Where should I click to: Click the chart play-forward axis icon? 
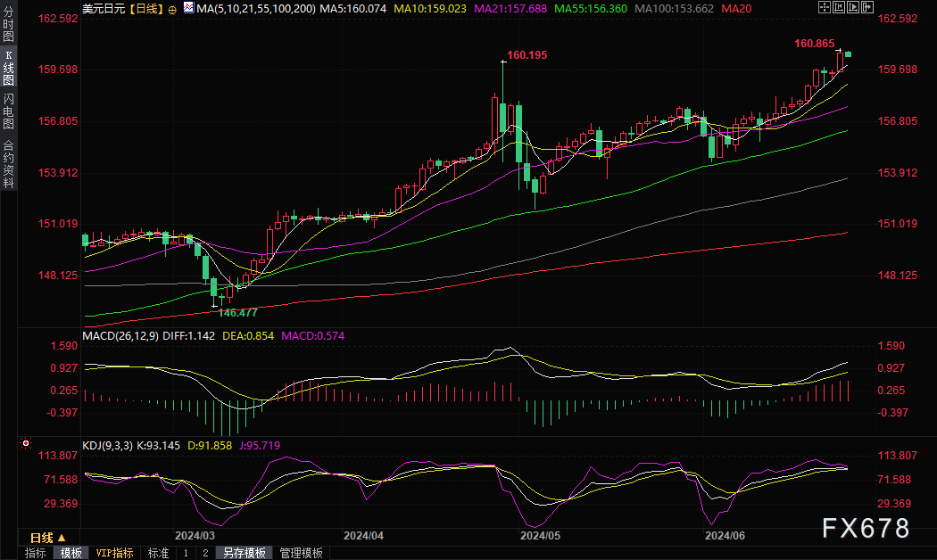pos(853,7)
